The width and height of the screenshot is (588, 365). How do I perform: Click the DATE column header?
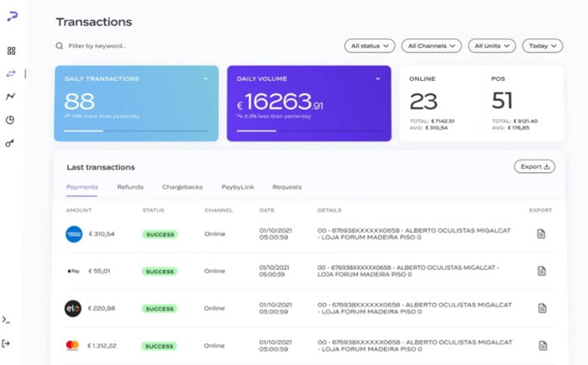[x=266, y=210]
